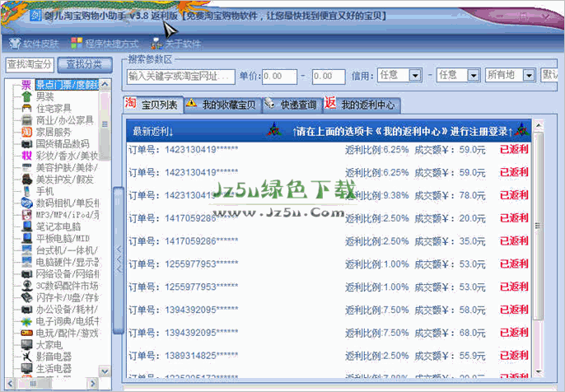Viewport: 565px width, 392px height.
Task: Click the 票 icon for 景点门票
Action: 26,85
